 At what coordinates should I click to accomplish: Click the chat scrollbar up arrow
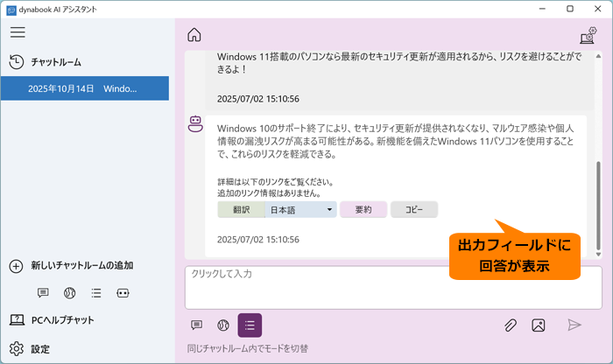pyautogui.click(x=598, y=56)
